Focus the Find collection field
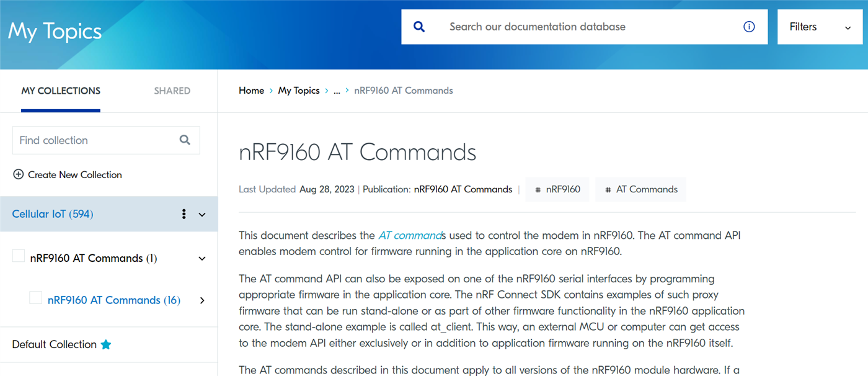The width and height of the screenshot is (868, 376). 106,140
